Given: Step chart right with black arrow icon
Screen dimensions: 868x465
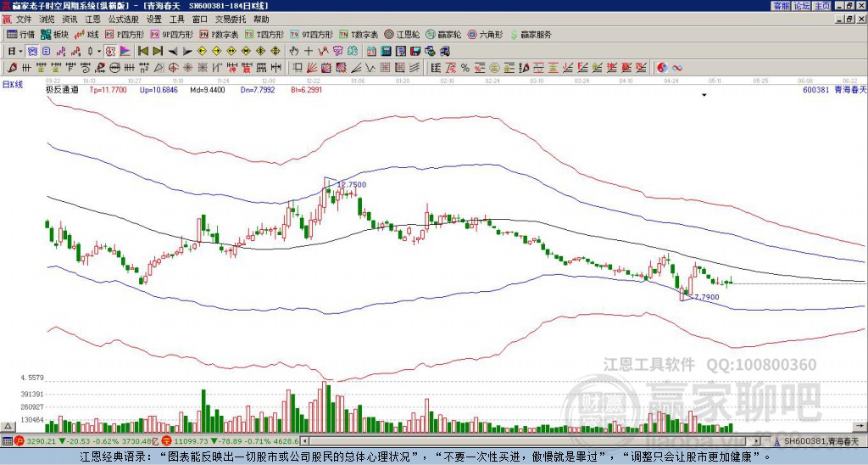Looking at the screenshot, I should [x=187, y=51].
